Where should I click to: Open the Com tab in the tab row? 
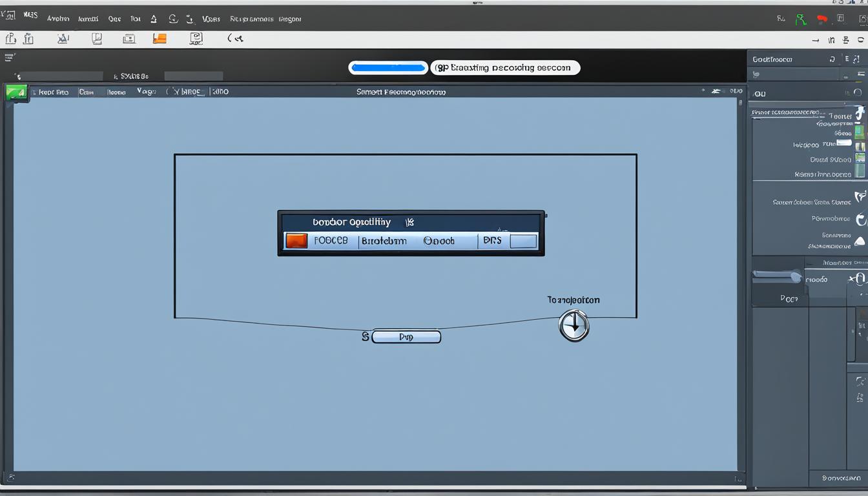[86, 92]
